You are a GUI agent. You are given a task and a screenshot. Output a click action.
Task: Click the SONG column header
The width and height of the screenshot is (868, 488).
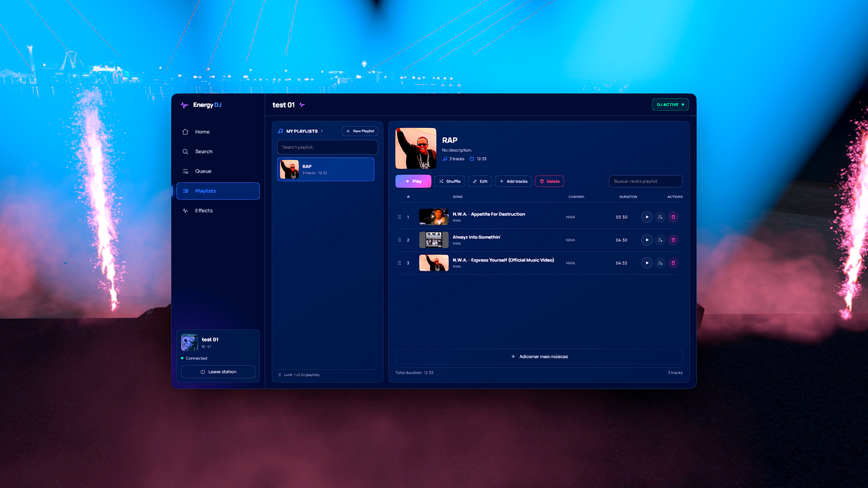[458, 197]
